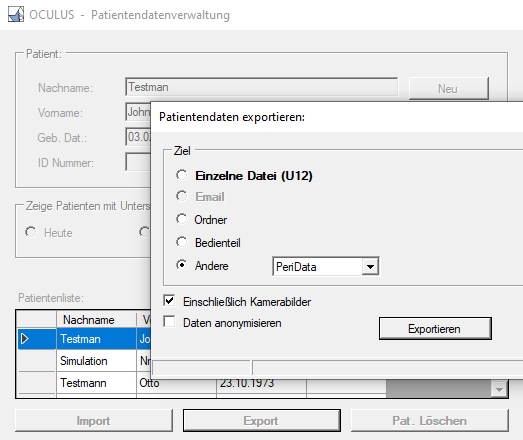523x440 pixels.
Task: Click the Exportieren button
Action: click(435, 329)
